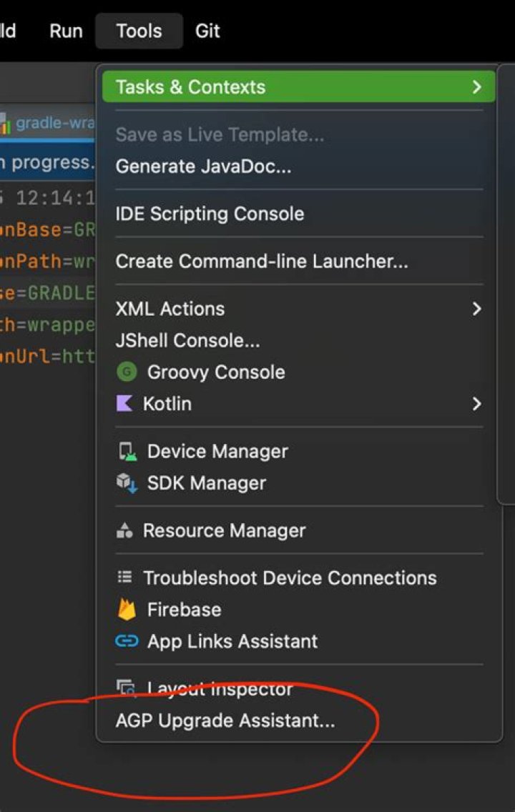Viewport: 515px width, 812px height.
Task: Open IDE Scripting Console
Action: tap(210, 214)
